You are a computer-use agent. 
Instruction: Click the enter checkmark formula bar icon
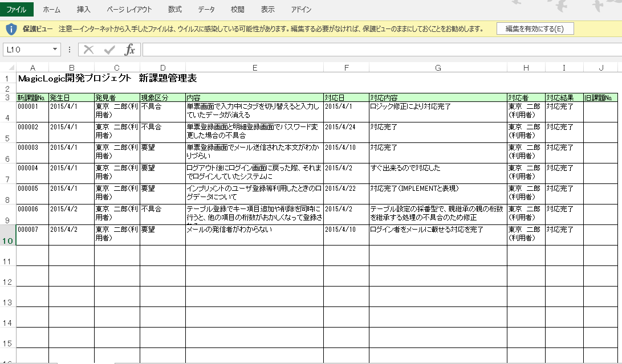[x=109, y=50]
